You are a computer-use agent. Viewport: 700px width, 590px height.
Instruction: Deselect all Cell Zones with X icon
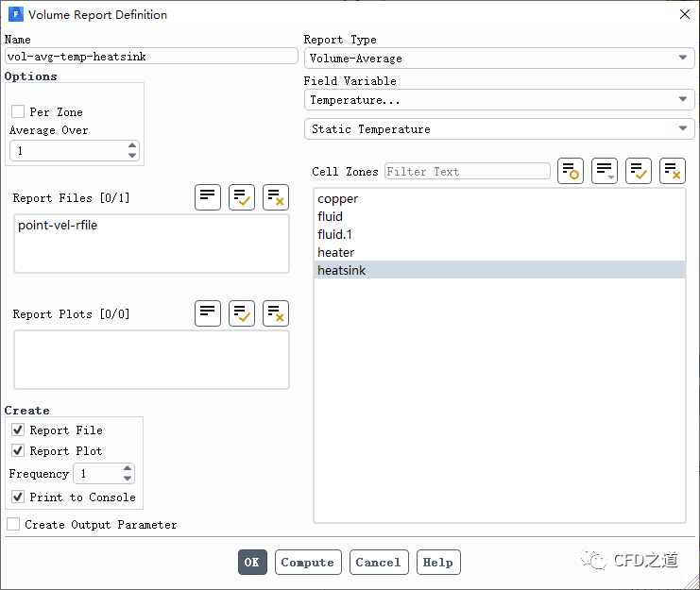tap(673, 171)
